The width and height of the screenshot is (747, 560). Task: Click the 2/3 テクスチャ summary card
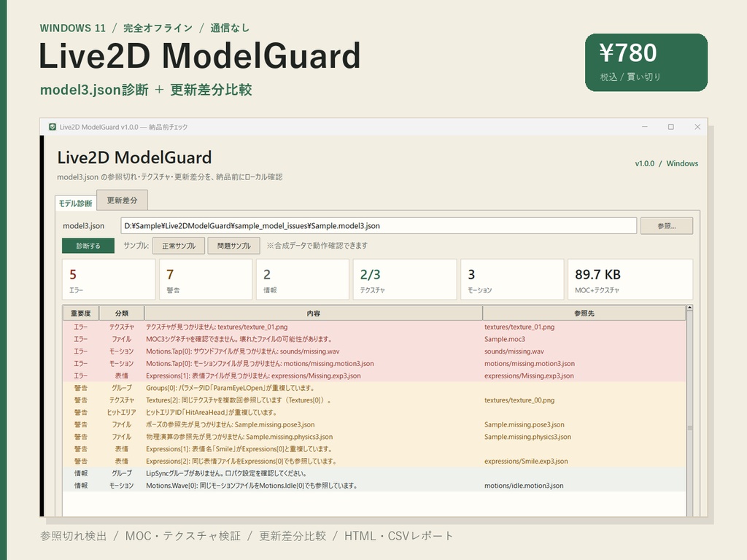click(405, 279)
